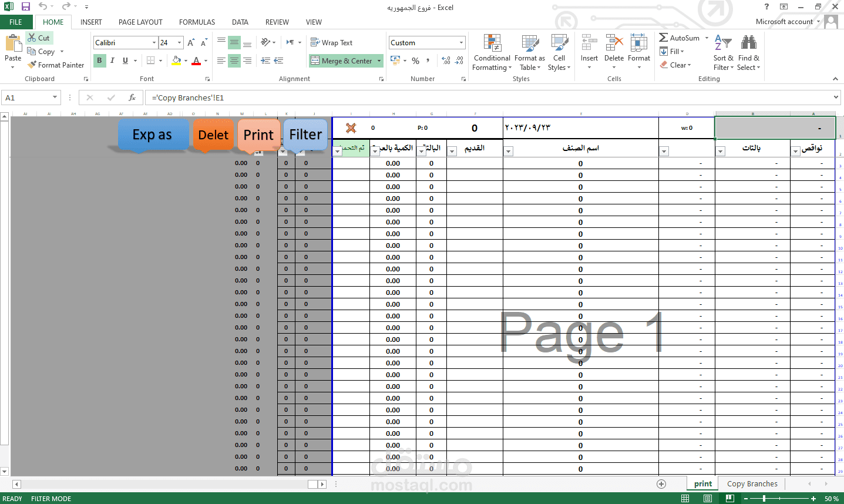
Task: Decrease indent in Alignment group
Action: pyautogui.click(x=265, y=61)
